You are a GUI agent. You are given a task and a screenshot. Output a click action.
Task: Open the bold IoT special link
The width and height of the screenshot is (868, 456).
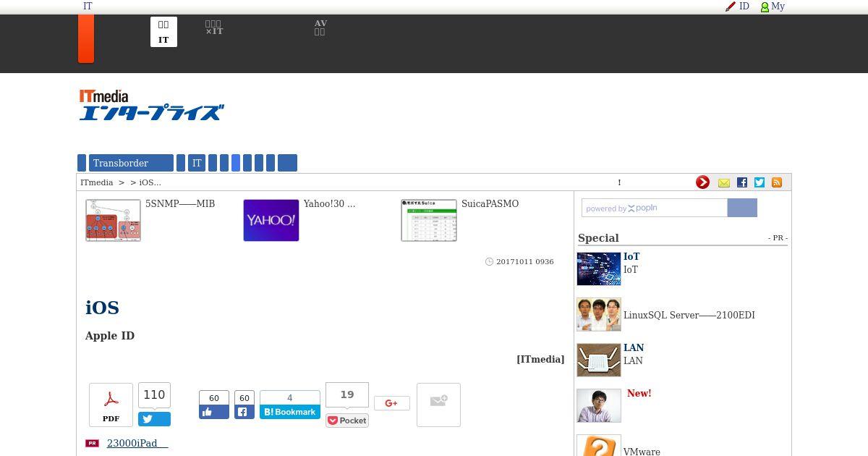(631, 256)
